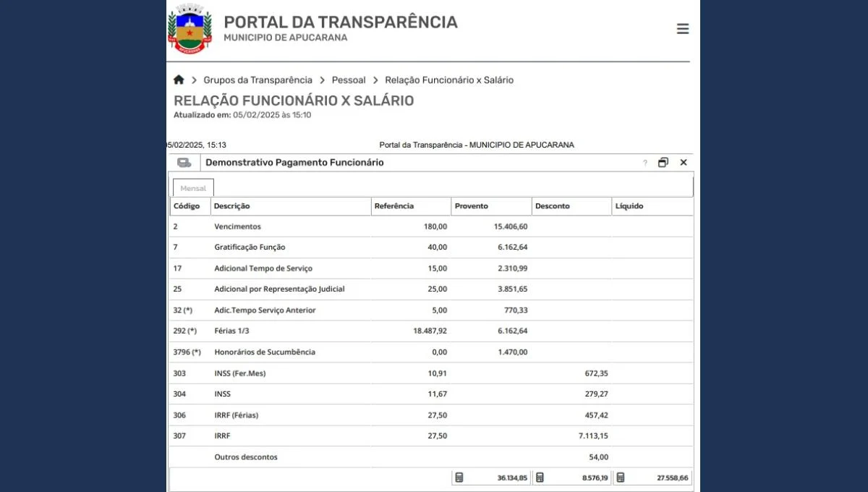Click Relação Funcionário x Salário breadcrumb

[x=448, y=80]
